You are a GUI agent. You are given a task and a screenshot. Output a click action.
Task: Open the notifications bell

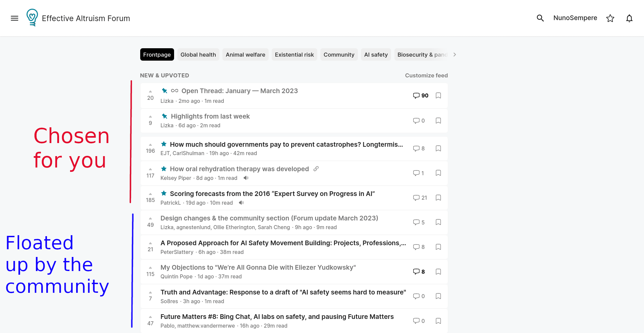click(629, 18)
